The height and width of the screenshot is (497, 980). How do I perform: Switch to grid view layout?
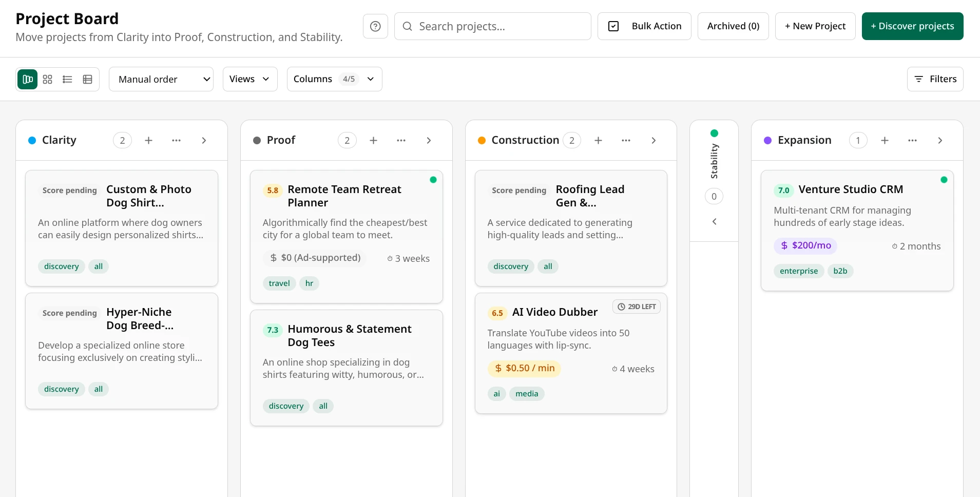pos(47,79)
